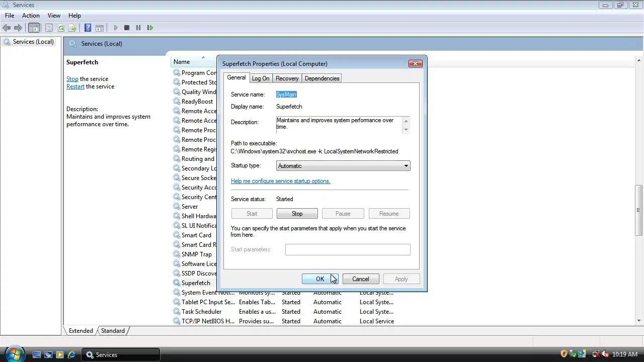Select the Superfetch row in services list

click(196, 283)
